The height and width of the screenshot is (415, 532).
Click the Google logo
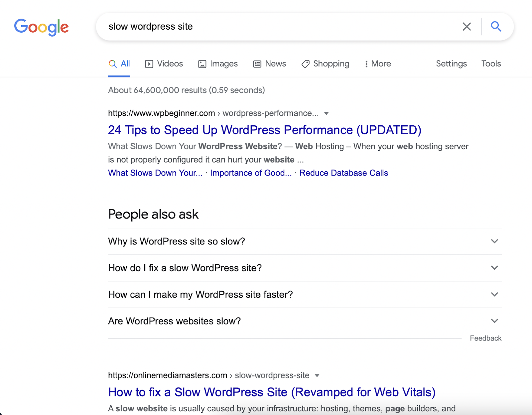point(41,27)
